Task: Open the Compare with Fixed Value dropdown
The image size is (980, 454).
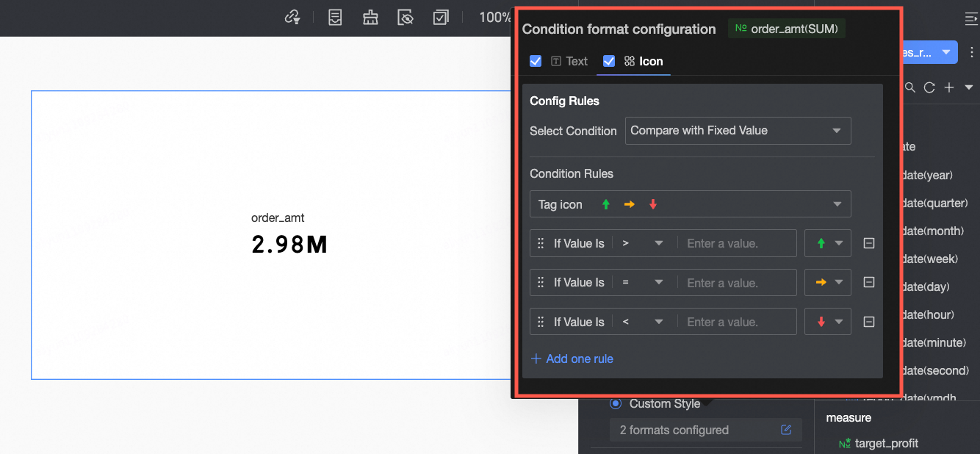Action: (738, 131)
